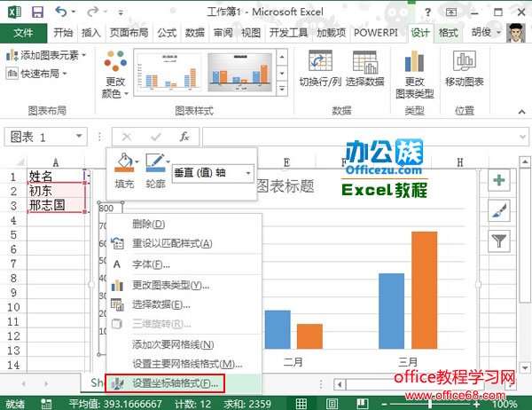Select cell A2 初东
Screen dimensions: 532x410
pyautogui.click(x=57, y=191)
